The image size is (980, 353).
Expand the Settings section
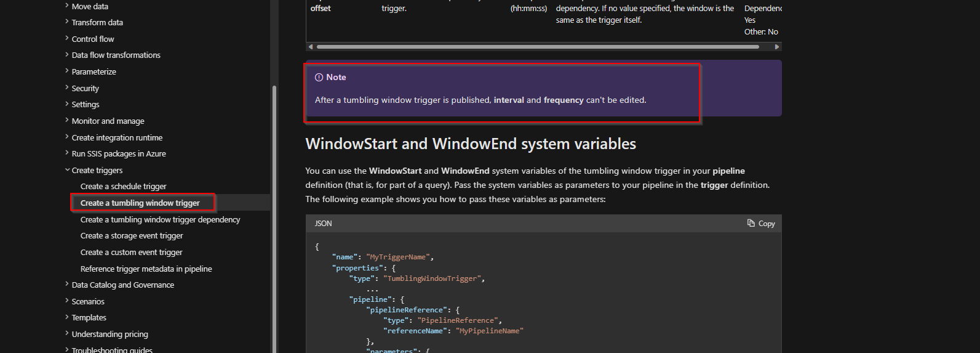tap(85, 104)
